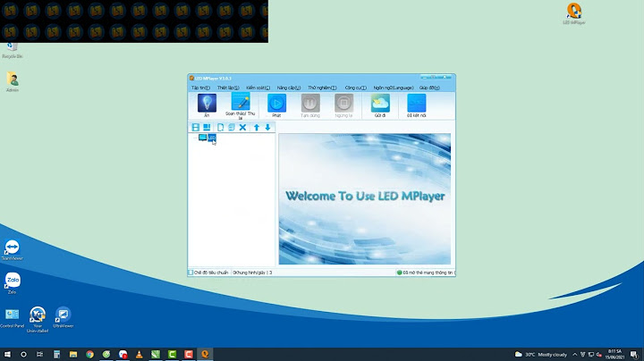Click the new page document icon

[x=221, y=128]
